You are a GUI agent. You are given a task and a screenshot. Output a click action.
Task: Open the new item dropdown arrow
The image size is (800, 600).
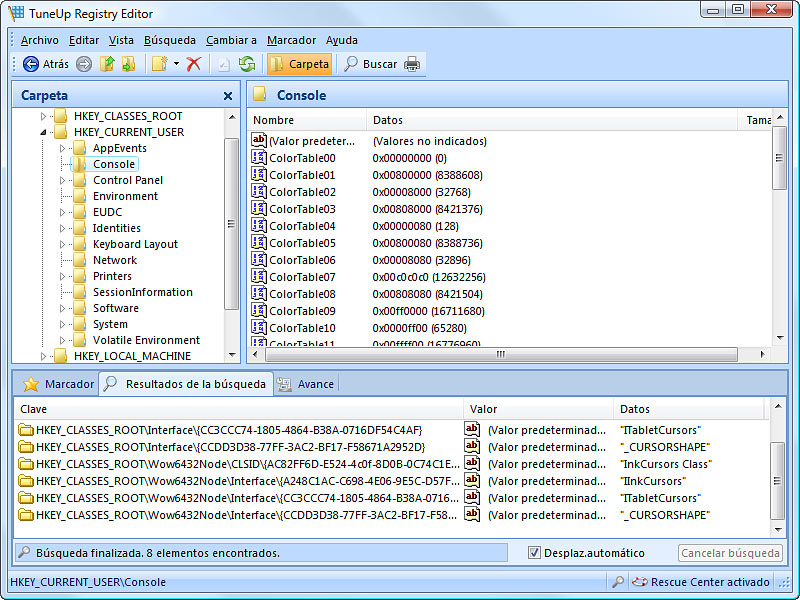click(x=176, y=64)
